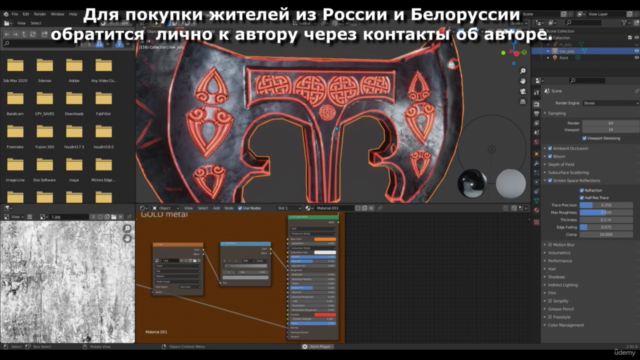Click the Render samples field

611,123
